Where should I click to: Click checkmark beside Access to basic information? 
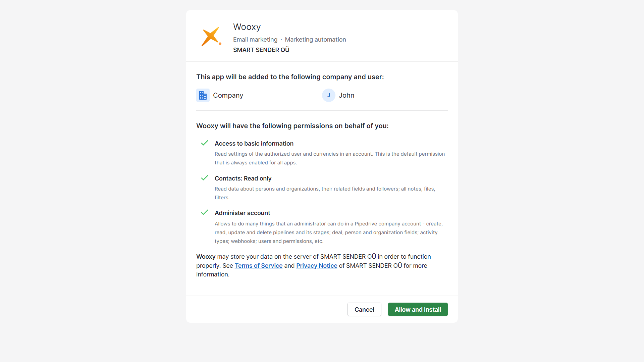[205, 143]
